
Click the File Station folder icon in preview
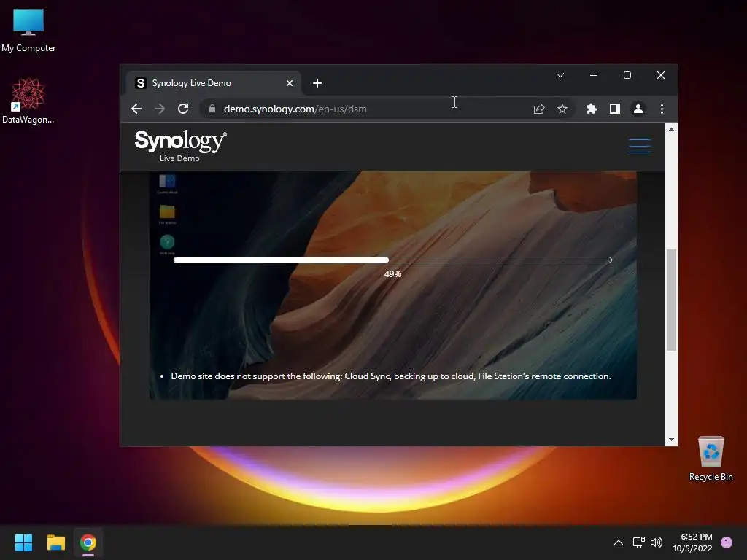167,214
